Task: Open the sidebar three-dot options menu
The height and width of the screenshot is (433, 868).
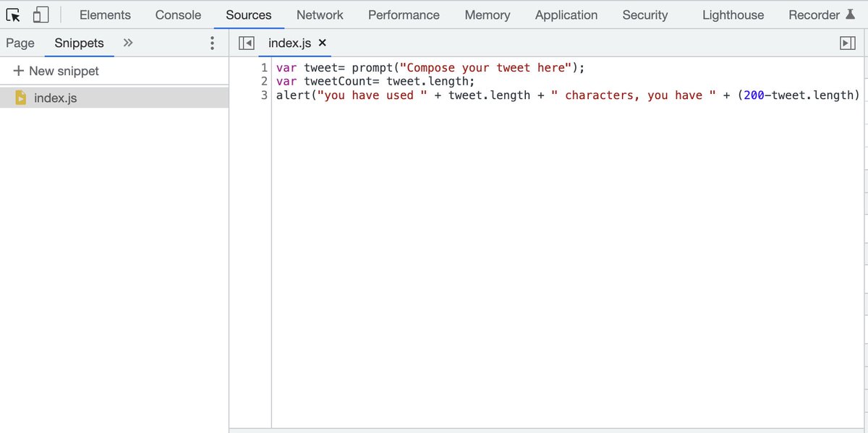Action: coord(212,43)
